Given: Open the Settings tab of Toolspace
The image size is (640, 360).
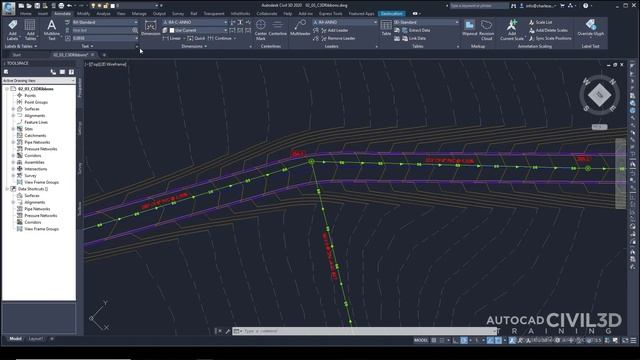Looking at the screenshot, I should [x=80, y=128].
